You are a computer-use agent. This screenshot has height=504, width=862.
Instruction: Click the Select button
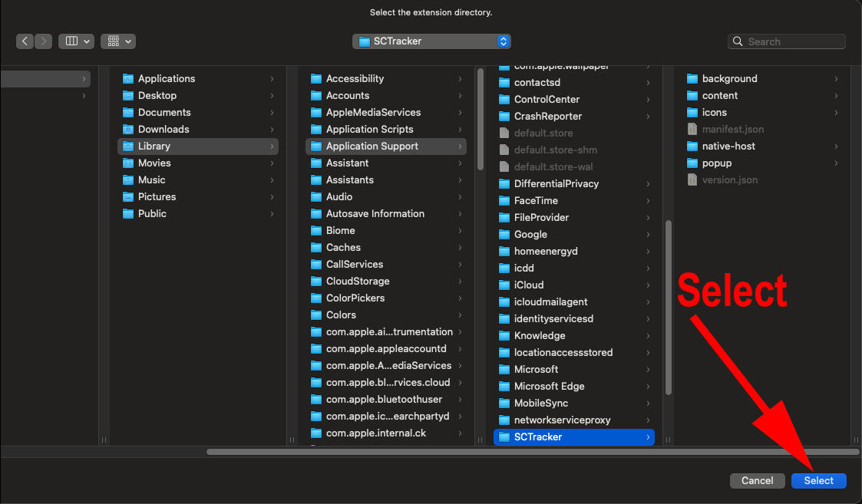[818, 480]
